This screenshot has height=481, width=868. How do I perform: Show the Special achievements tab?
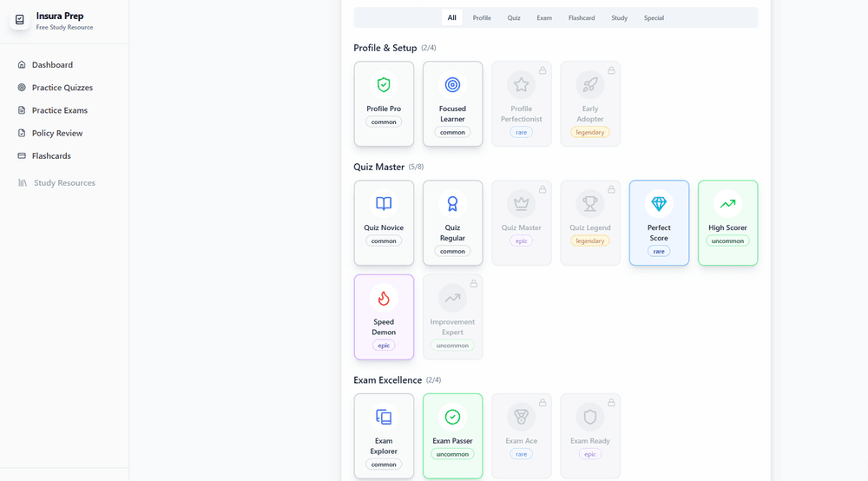point(654,17)
